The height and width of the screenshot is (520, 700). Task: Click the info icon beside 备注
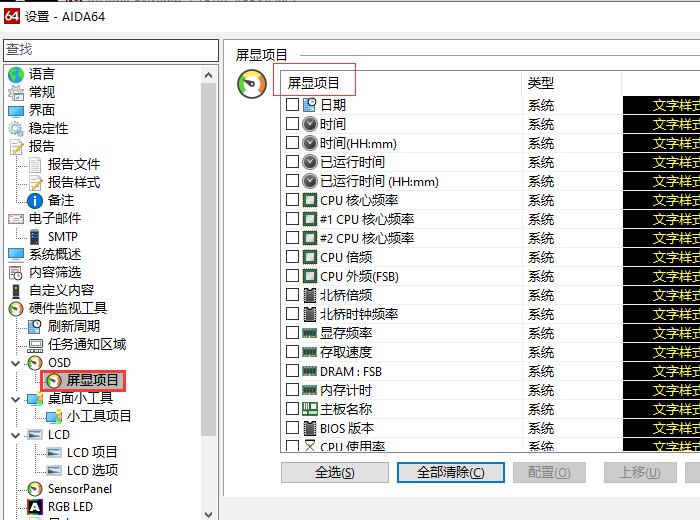pos(35,200)
